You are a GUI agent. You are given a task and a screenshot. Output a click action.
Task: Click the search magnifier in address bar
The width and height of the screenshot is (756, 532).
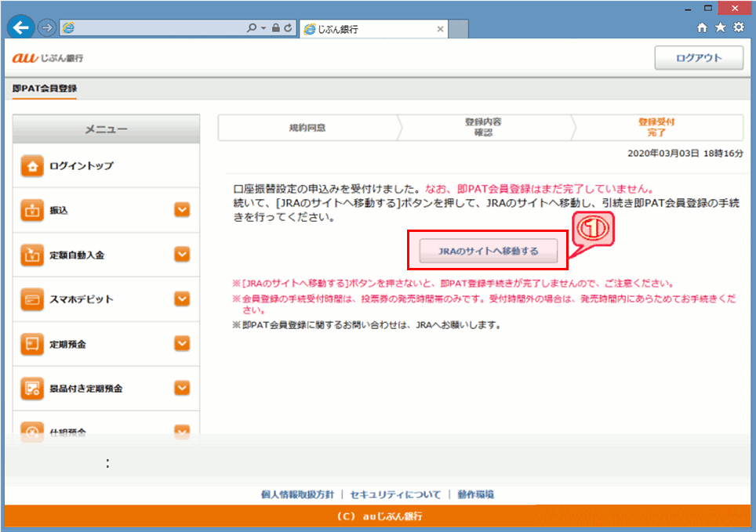[x=252, y=28]
